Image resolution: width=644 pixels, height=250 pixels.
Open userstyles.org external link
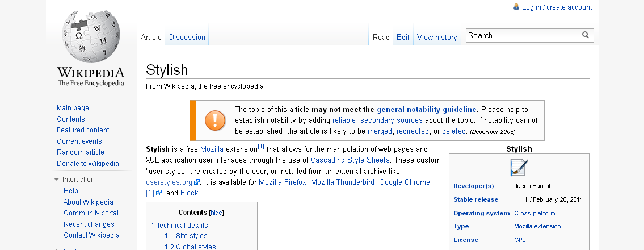(x=169, y=182)
